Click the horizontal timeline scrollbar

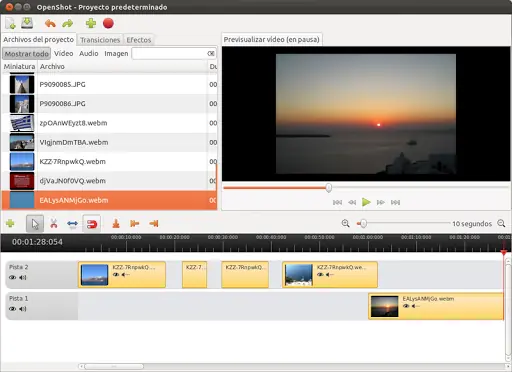click(x=114, y=367)
